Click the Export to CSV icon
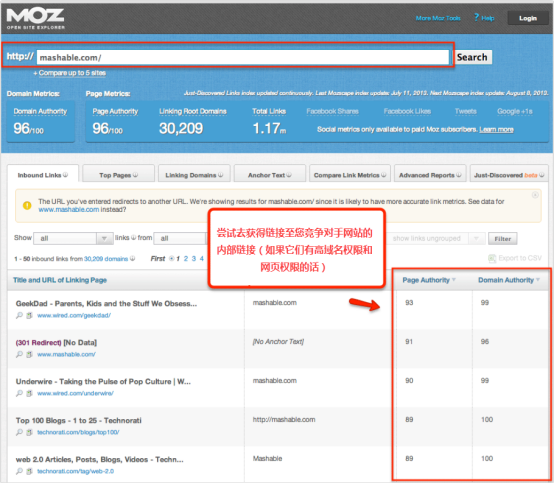Viewport: 554px width, 483px height. coord(492,258)
